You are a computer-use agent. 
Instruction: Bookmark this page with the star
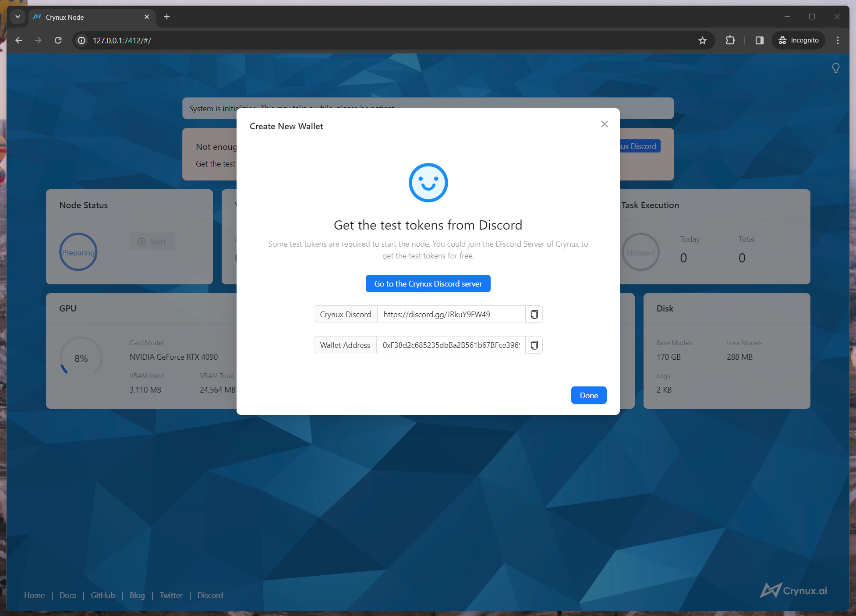tap(702, 40)
